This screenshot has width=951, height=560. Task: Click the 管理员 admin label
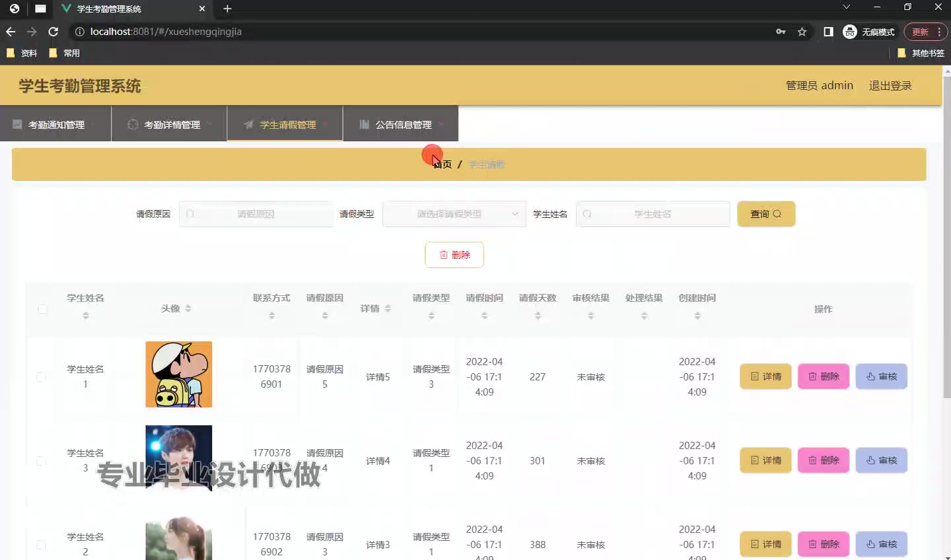click(x=820, y=86)
